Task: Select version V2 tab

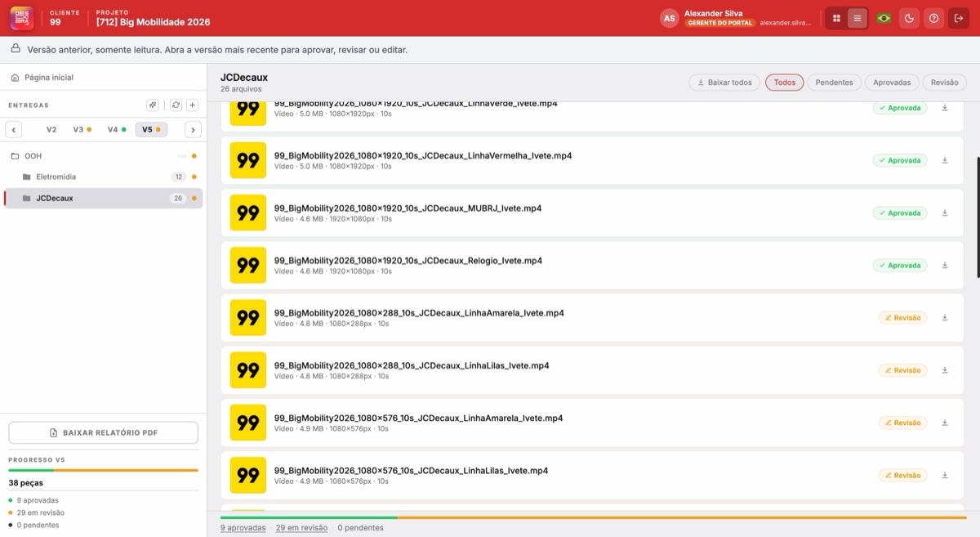Action: 51,129
